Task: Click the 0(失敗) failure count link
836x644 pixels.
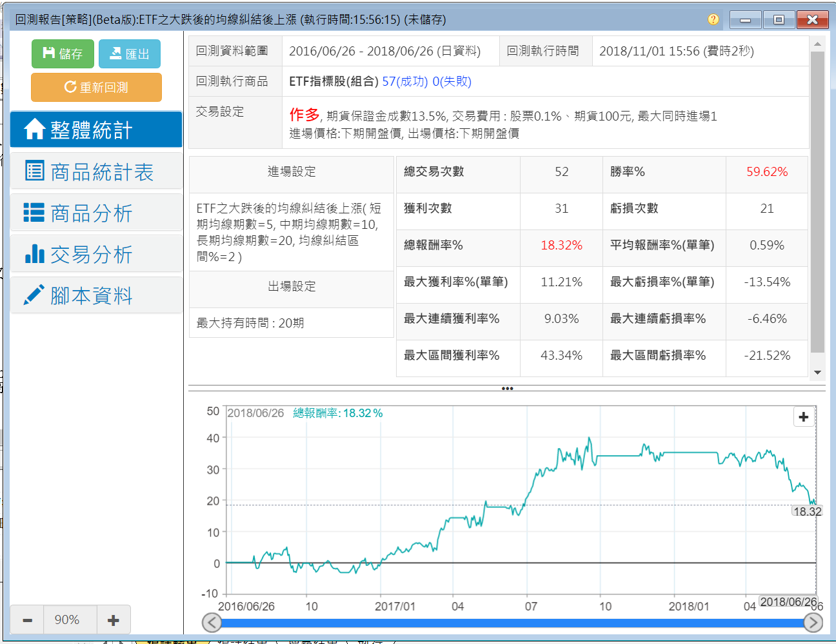Action: (x=452, y=81)
